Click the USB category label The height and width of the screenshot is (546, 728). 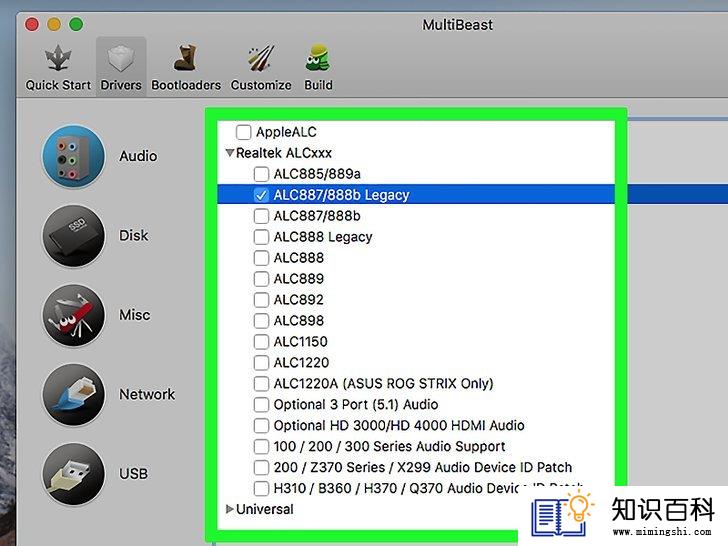(134, 474)
